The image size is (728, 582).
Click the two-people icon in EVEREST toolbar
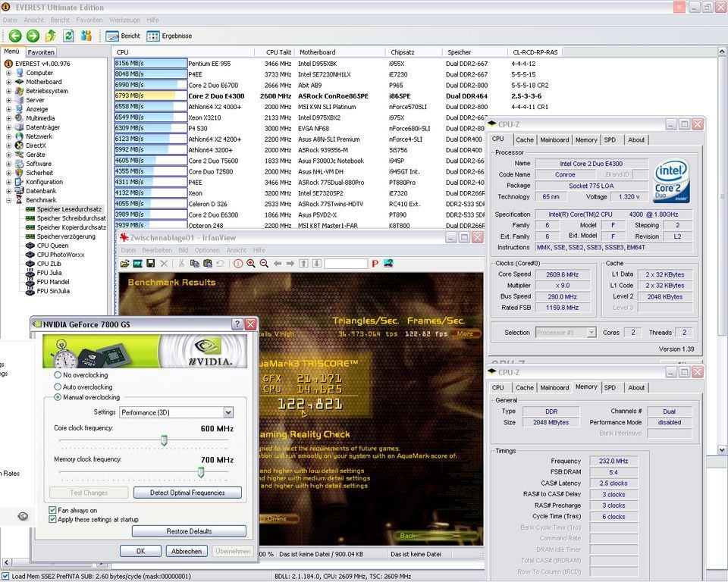point(86,36)
